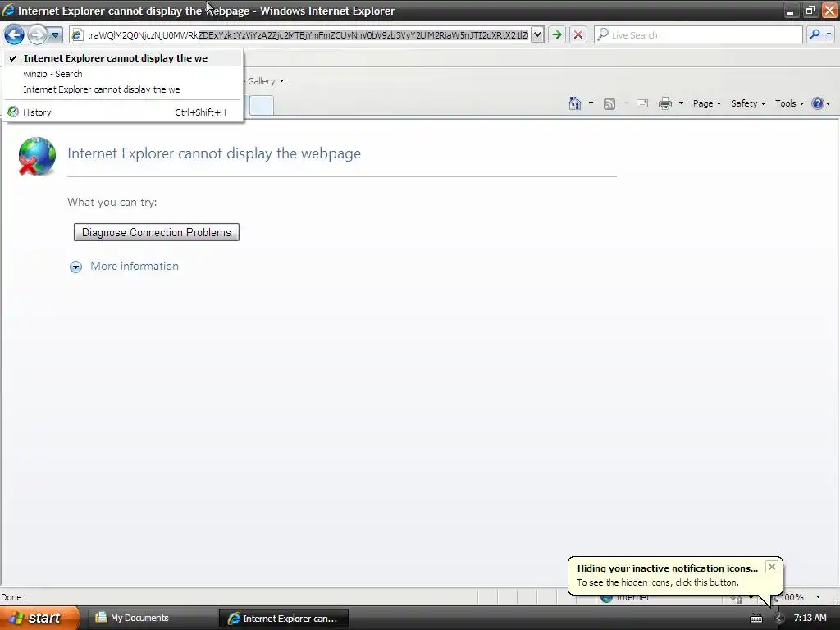This screenshot has height=630, width=840.
Task: Click the Read Mail envelope icon
Action: [x=642, y=103]
